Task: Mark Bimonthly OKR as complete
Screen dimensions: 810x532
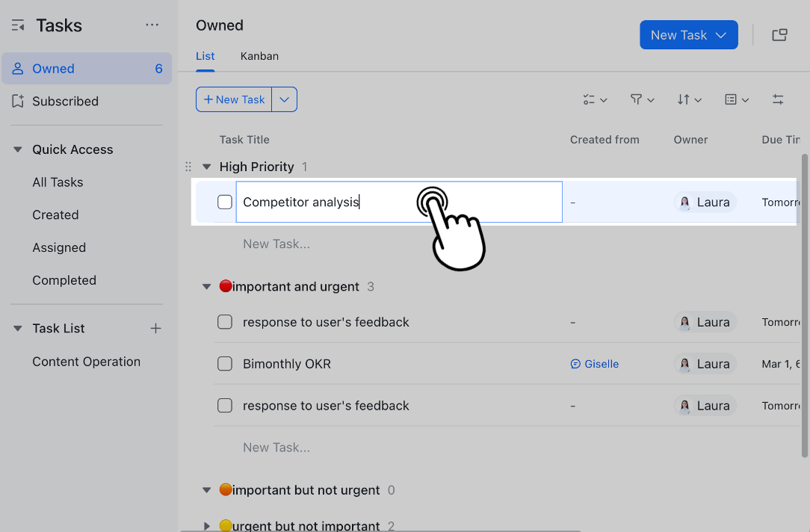Action: click(224, 364)
